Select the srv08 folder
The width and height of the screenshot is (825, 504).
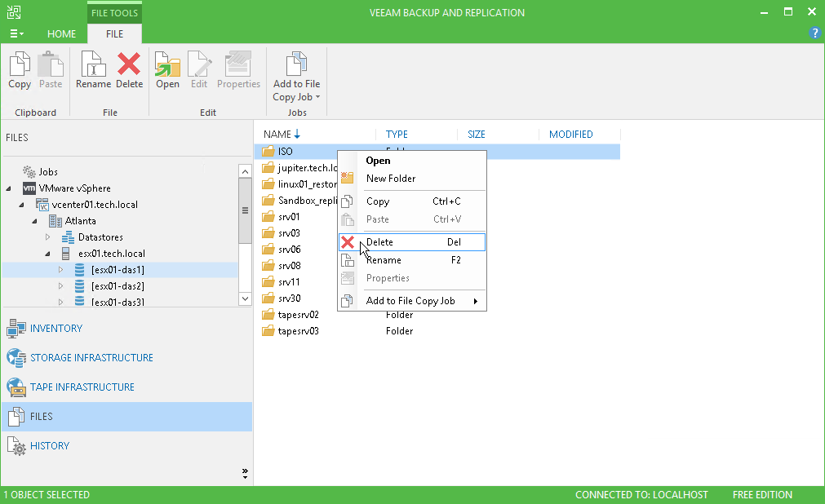tap(290, 266)
